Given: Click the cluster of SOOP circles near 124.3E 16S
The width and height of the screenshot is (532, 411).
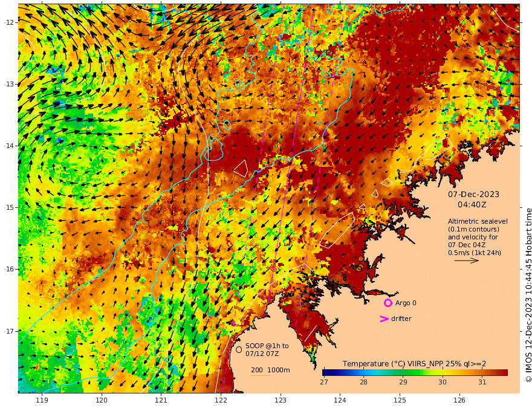Looking at the screenshot, I should pyautogui.click(x=360, y=264).
